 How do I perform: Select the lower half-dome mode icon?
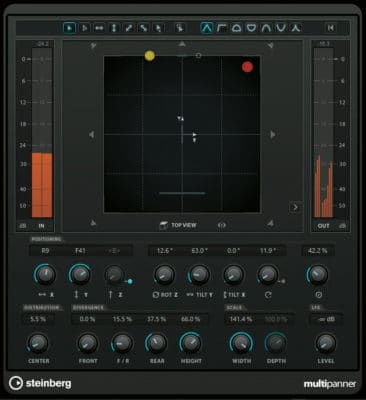(x=251, y=28)
